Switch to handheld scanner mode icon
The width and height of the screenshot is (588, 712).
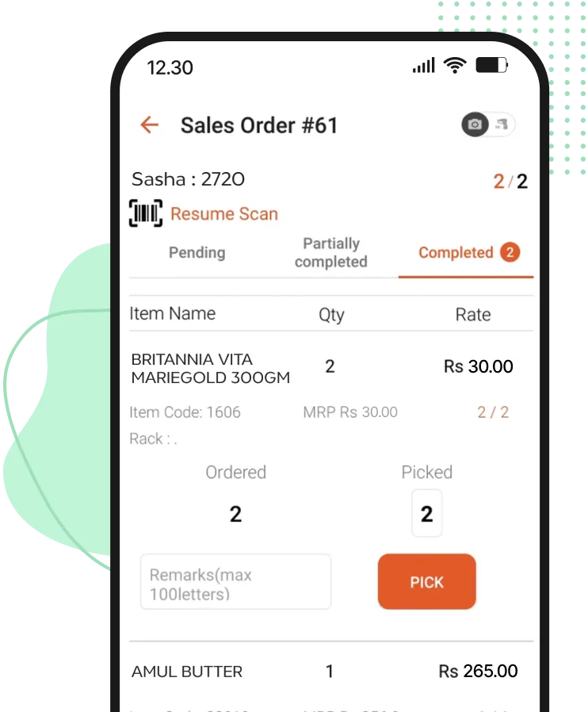[502, 124]
